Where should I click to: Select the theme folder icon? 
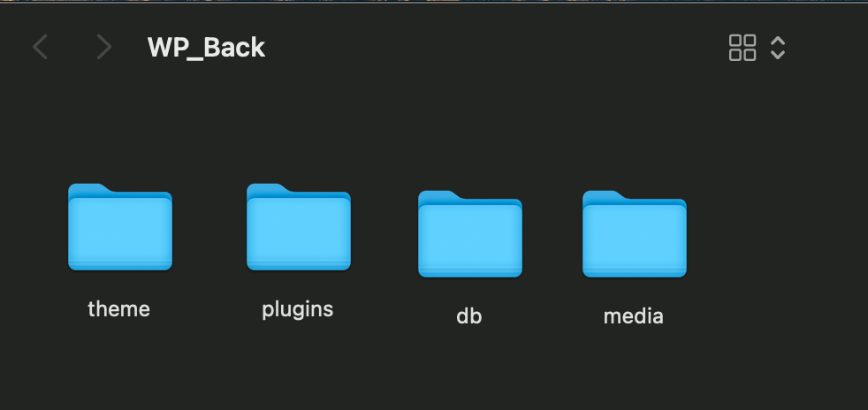coord(120,227)
